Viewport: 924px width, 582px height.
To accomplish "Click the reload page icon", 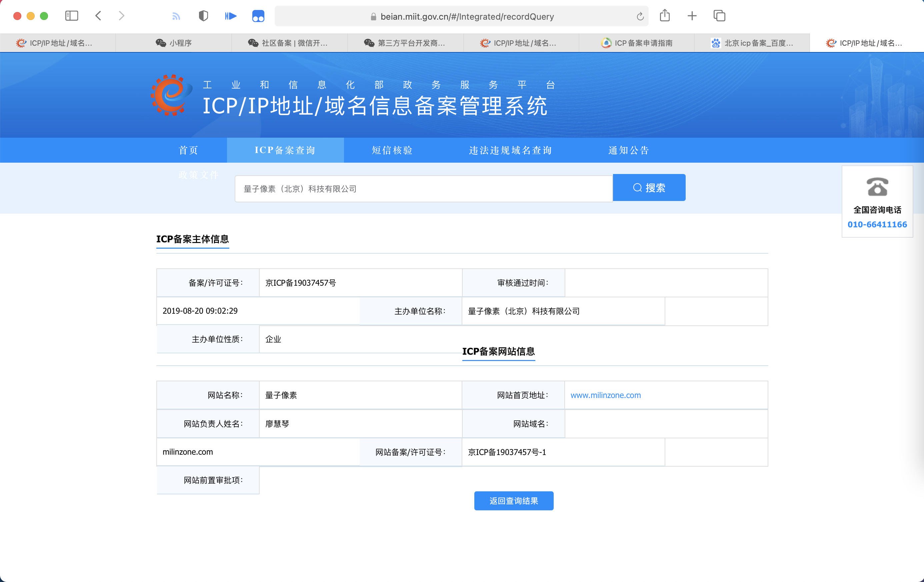I will click(640, 16).
